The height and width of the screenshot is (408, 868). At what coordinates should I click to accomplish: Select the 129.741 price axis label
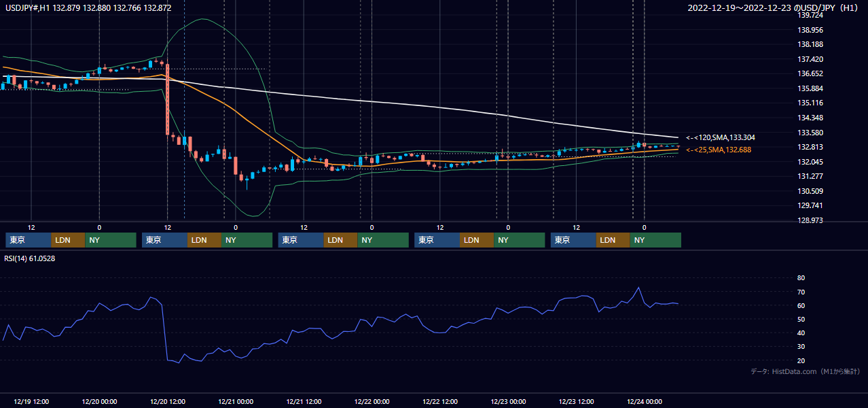click(x=810, y=205)
